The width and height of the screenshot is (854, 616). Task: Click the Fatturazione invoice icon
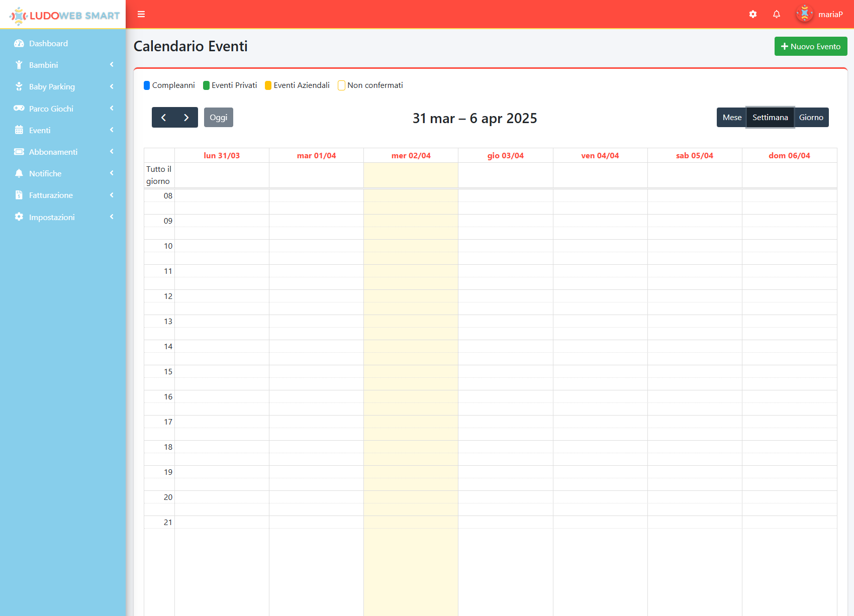19,195
